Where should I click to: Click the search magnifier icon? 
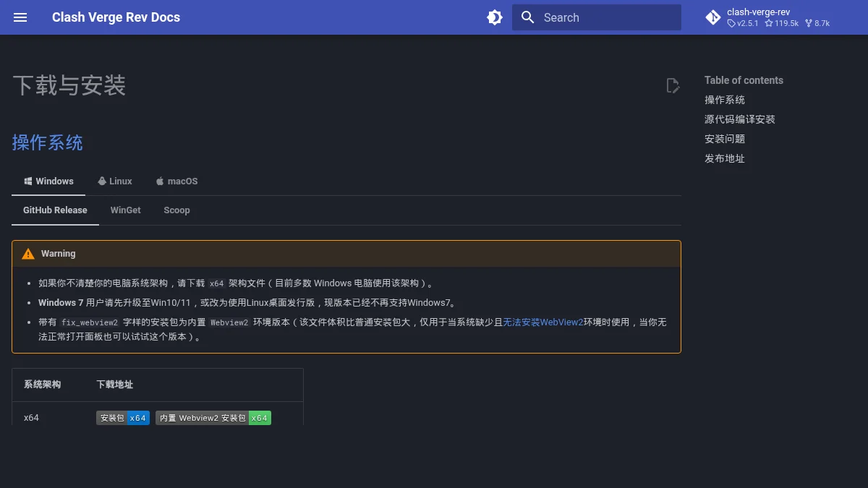pos(528,17)
